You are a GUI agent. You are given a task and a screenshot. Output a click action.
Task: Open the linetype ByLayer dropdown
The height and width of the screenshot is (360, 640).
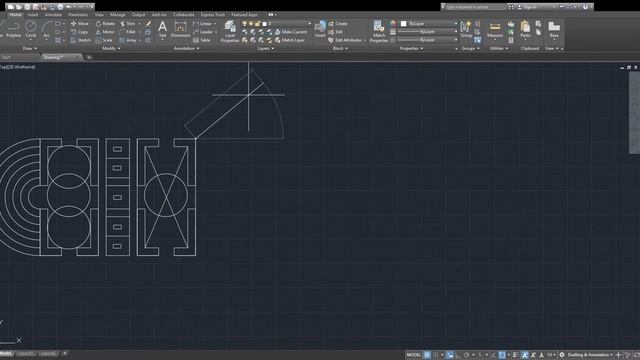(x=427, y=40)
